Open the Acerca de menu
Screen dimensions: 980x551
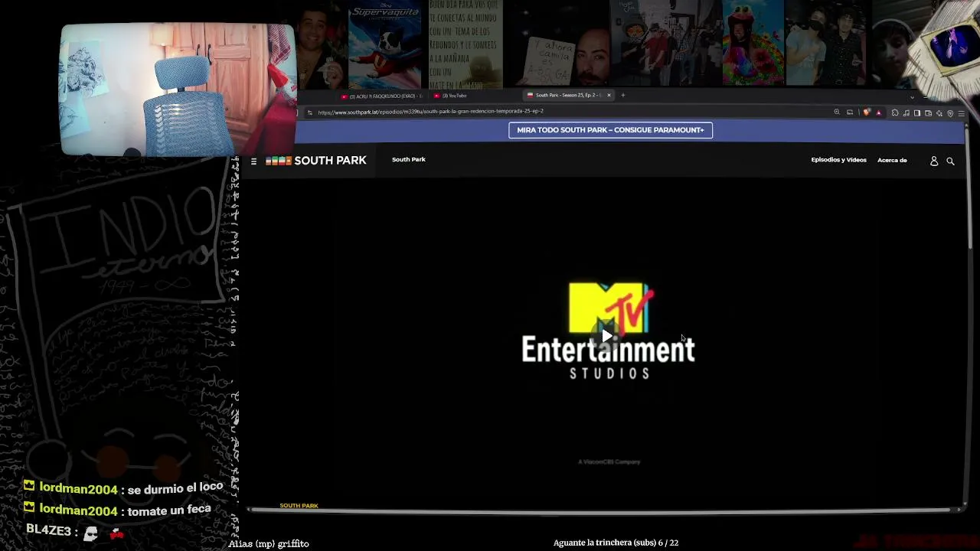click(x=892, y=160)
